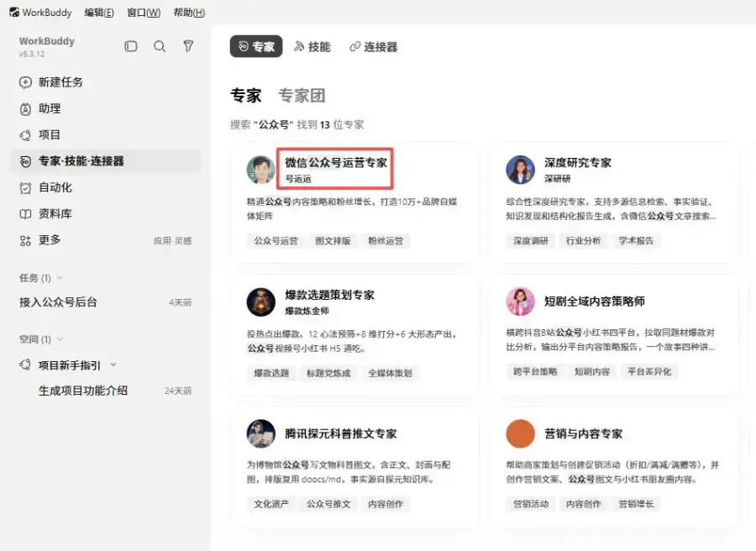Open 营销与内容专家 card title
The image size is (756, 551).
pyautogui.click(x=584, y=434)
